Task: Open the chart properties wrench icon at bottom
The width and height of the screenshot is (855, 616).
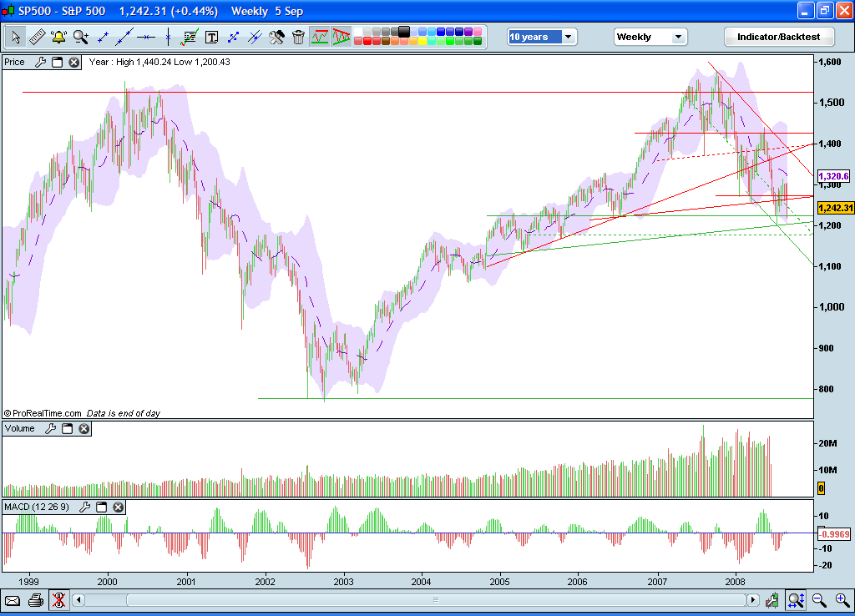Action: (x=772, y=600)
